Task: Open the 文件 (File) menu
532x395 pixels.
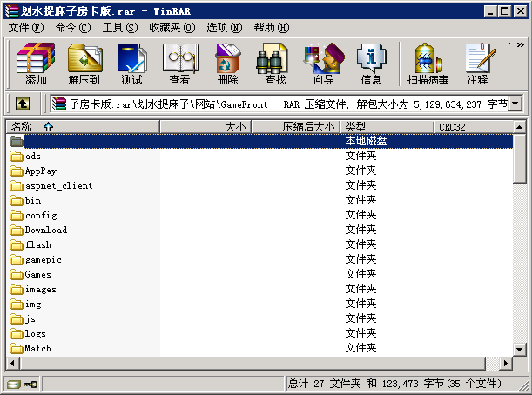Action: [x=25, y=28]
